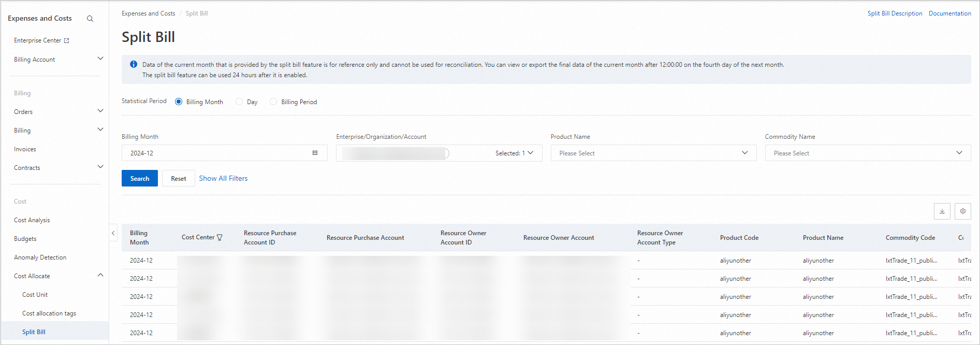
Task: Select Split Bill in the sidebar
Action: 34,332
